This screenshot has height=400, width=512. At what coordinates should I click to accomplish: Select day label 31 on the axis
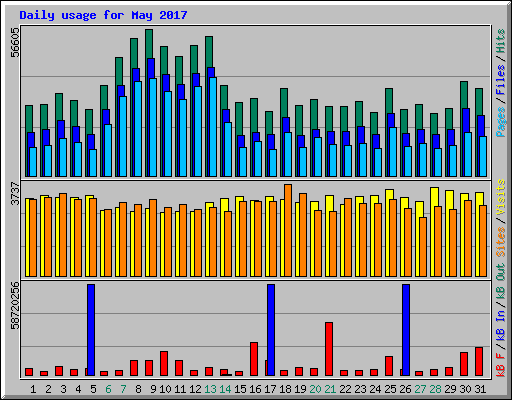pyautogui.click(x=480, y=389)
